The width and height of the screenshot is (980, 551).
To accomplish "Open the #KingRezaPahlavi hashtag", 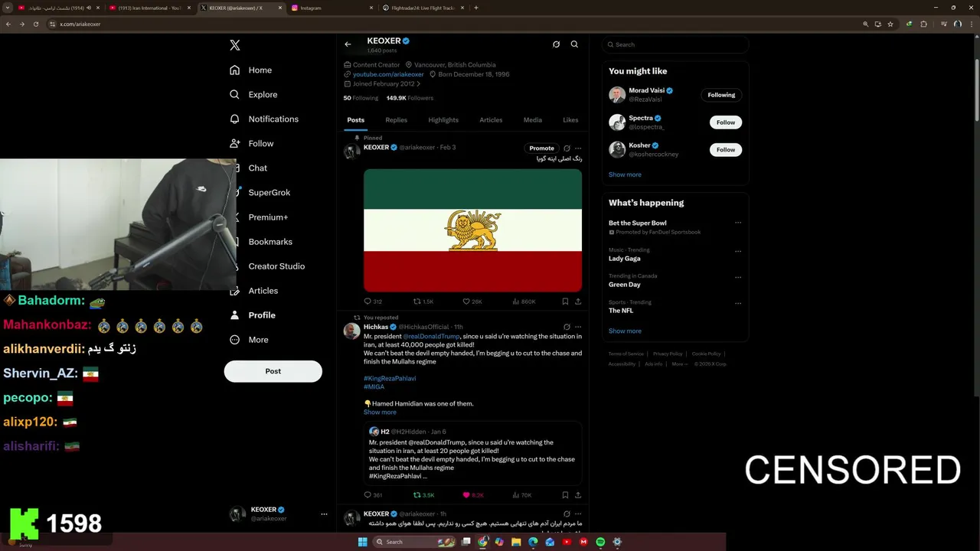I will click(x=390, y=378).
